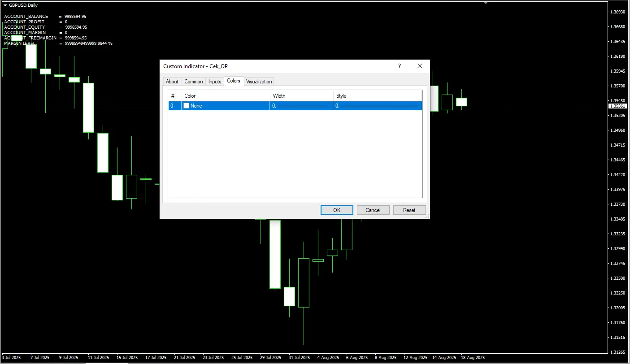Click the GBPUSD,Daily chart title arrow
Image resolution: width=630 pixels, height=364 pixels.
point(5,5)
